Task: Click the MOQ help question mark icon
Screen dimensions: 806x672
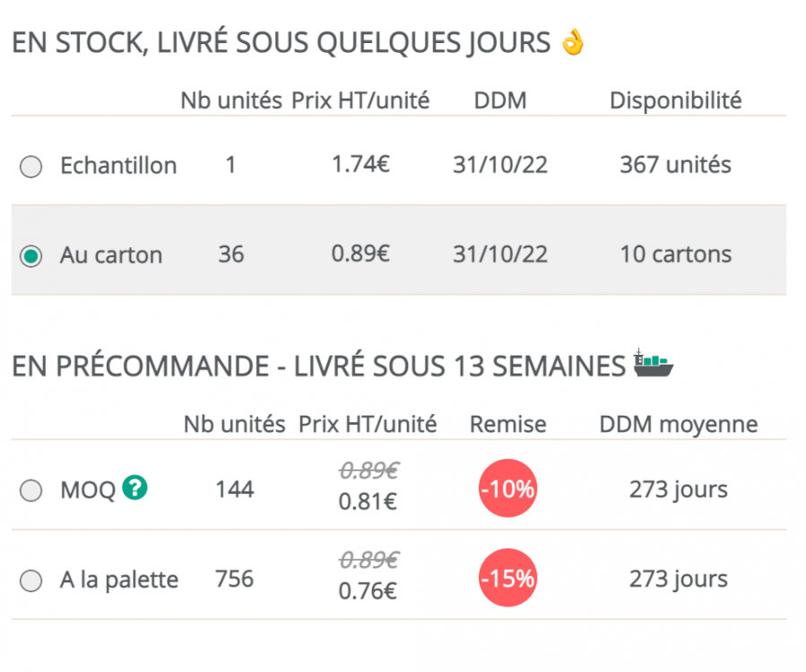Action: 135,487
